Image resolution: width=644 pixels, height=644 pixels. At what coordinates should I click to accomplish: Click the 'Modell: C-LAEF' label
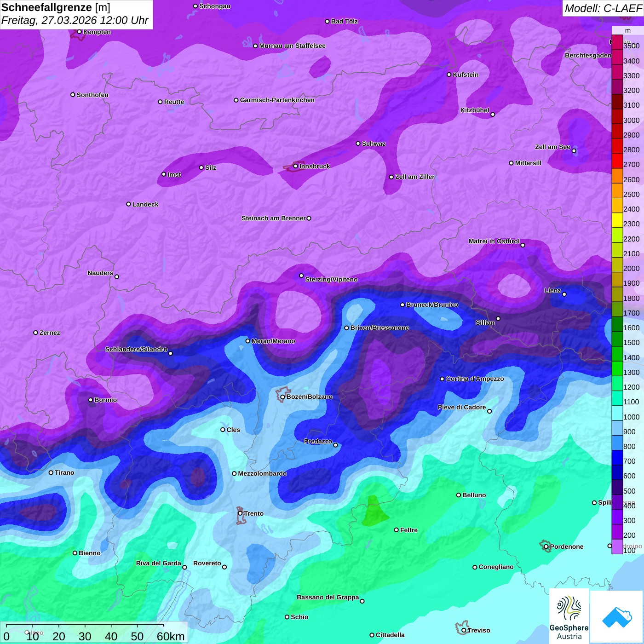603,8
